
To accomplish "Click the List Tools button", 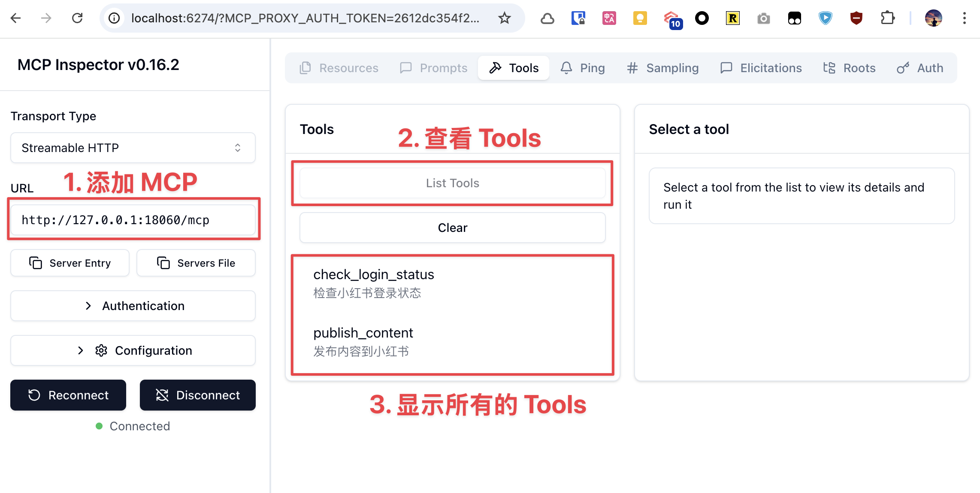I will pyautogui.click(x=452, y=183).
